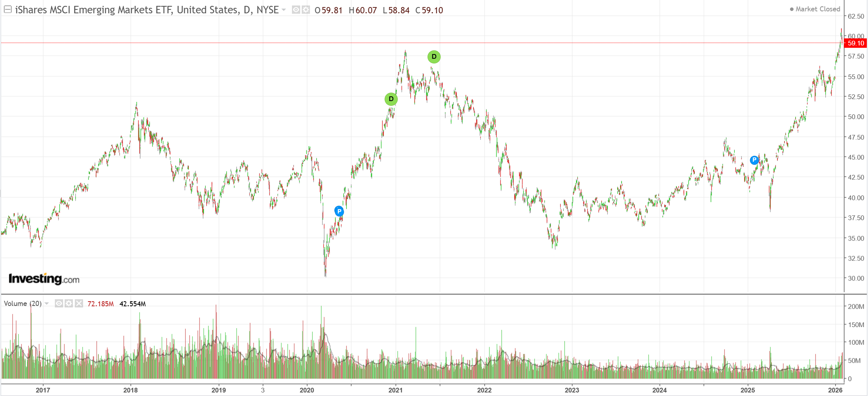
Task: Click the open value 59.81
Action: 332,10
